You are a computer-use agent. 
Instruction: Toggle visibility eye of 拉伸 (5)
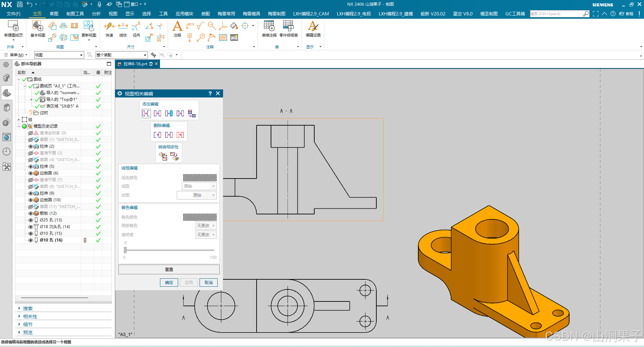click(x=31, y=166)
